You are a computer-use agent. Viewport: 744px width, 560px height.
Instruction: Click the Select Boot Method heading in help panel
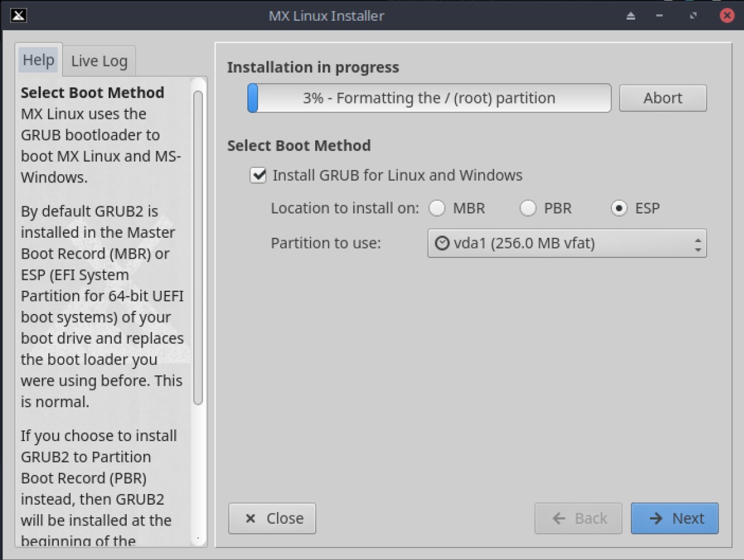(92, 93)
